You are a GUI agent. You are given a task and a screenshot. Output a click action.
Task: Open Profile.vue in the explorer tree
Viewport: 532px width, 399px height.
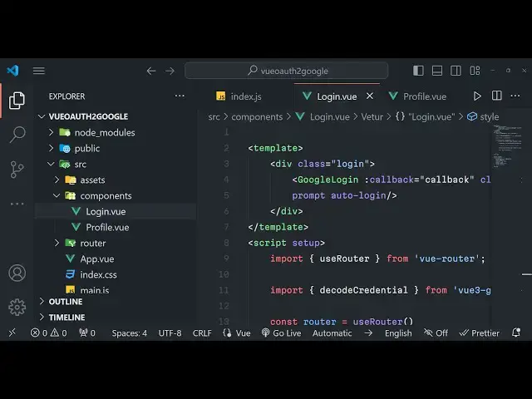click(116, 227)
